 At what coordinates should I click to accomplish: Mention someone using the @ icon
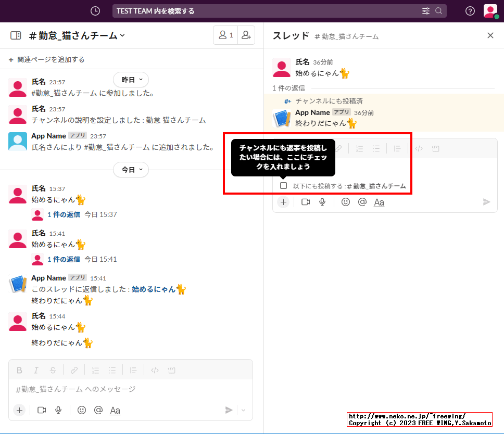(x=98, y=410)
